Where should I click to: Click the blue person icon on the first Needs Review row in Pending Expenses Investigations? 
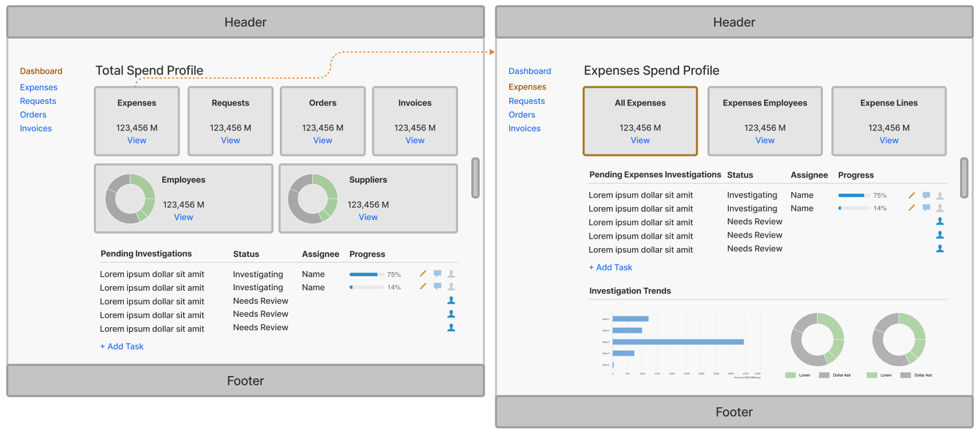[940, 221]
